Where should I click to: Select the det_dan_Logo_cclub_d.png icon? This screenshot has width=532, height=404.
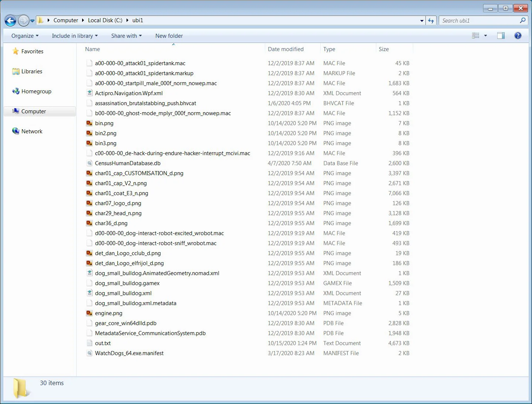pyautogui.click(x=89, y=253)
